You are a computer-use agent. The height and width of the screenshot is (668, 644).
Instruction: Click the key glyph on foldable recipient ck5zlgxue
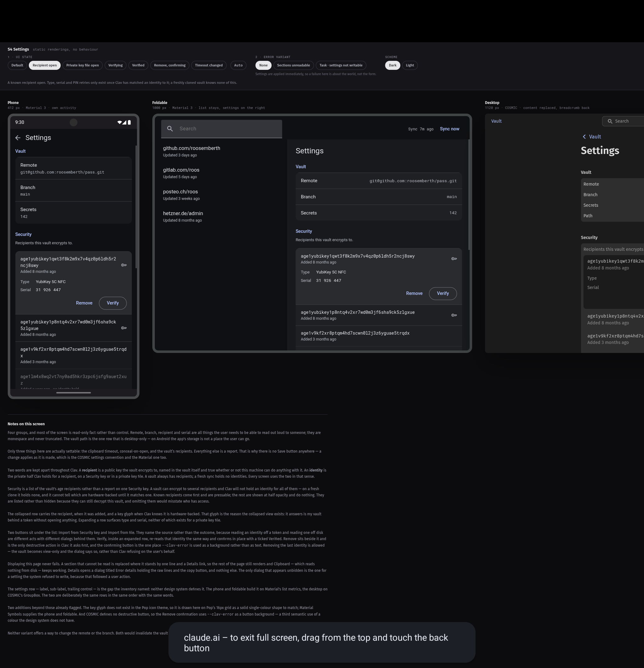[x=454, y=315]
